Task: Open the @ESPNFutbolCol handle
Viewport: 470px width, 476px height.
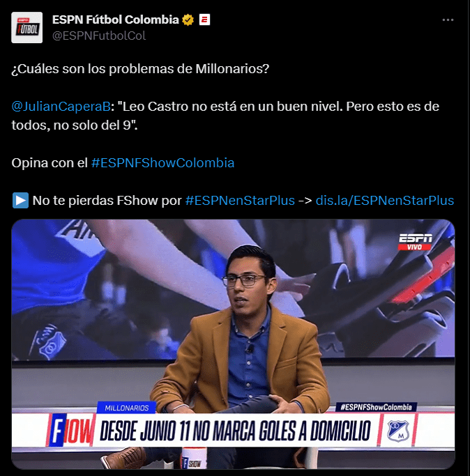Action: (x=99, y=36)
